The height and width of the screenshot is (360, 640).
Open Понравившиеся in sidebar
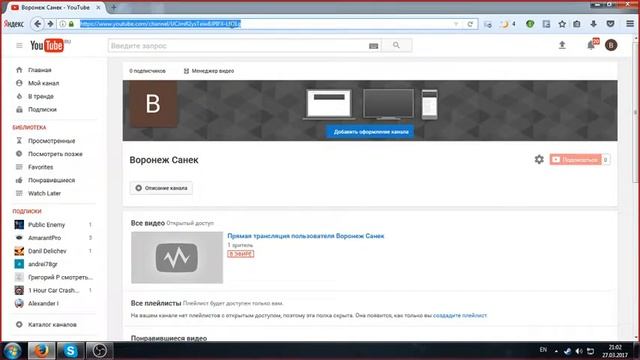[51, 180]
